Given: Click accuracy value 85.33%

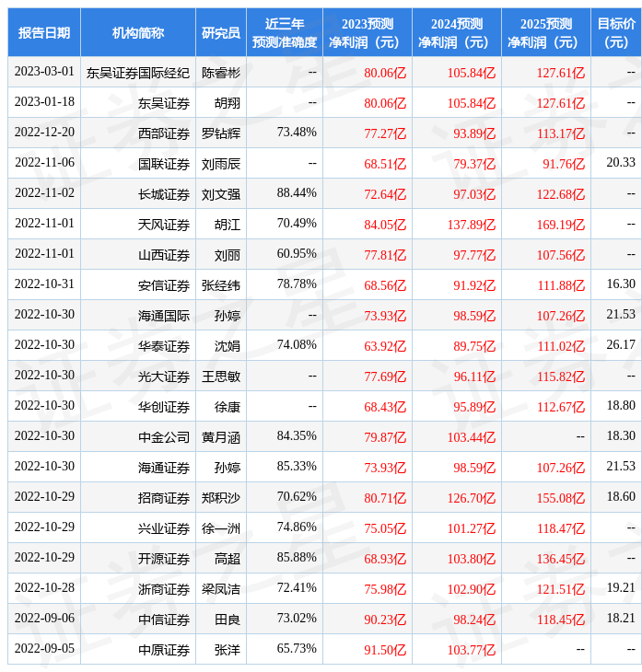Looking at the screenshot, I should (x=297, y=467).
